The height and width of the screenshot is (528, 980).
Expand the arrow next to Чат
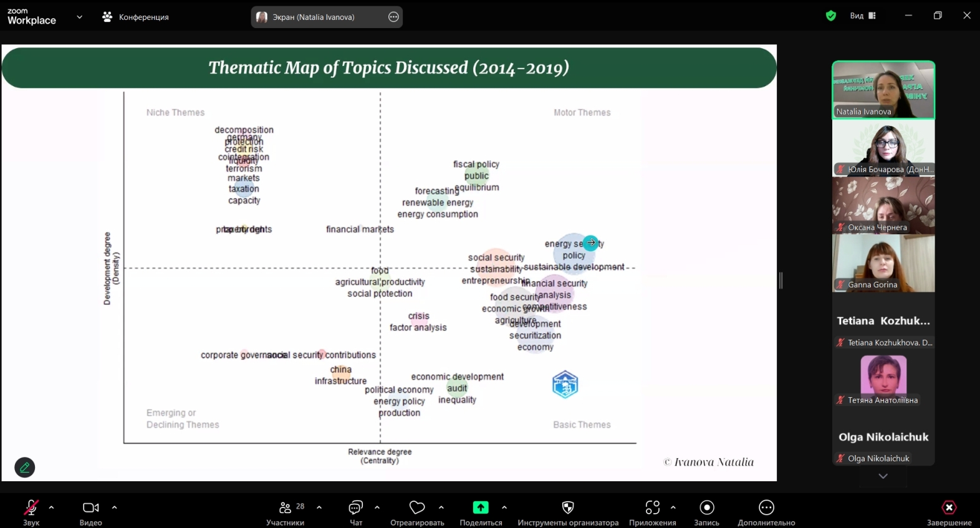[377, 507]
